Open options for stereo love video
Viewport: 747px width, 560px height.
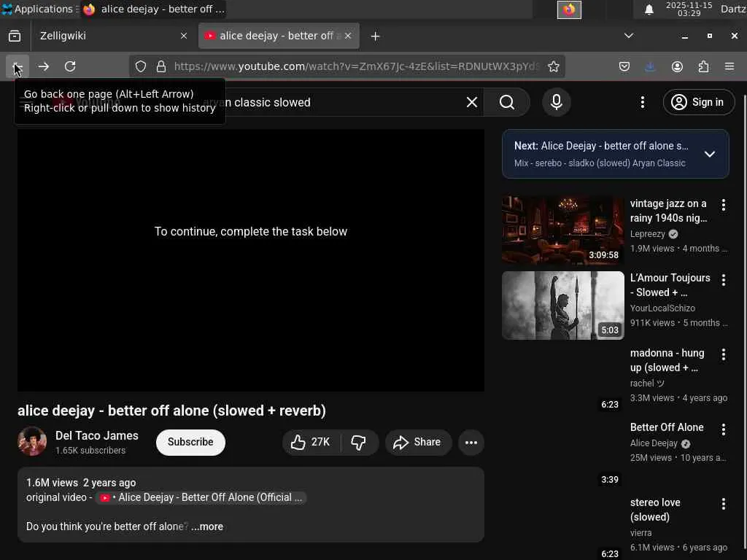[x=723, y=504]
